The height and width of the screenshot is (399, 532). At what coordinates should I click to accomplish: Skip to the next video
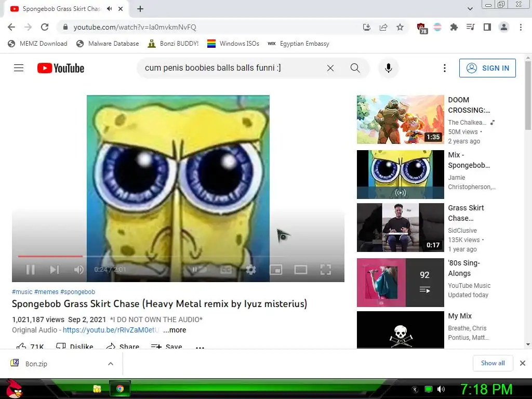54,270
